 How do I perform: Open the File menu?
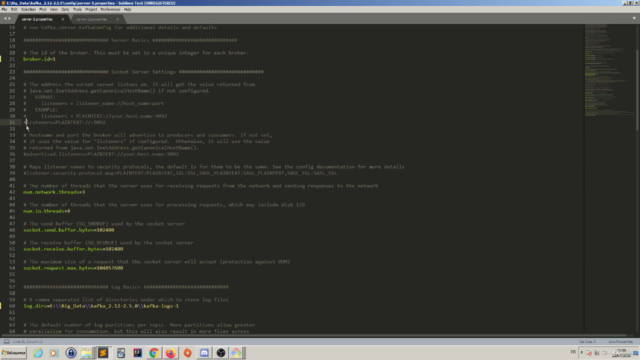pos(4,9)
